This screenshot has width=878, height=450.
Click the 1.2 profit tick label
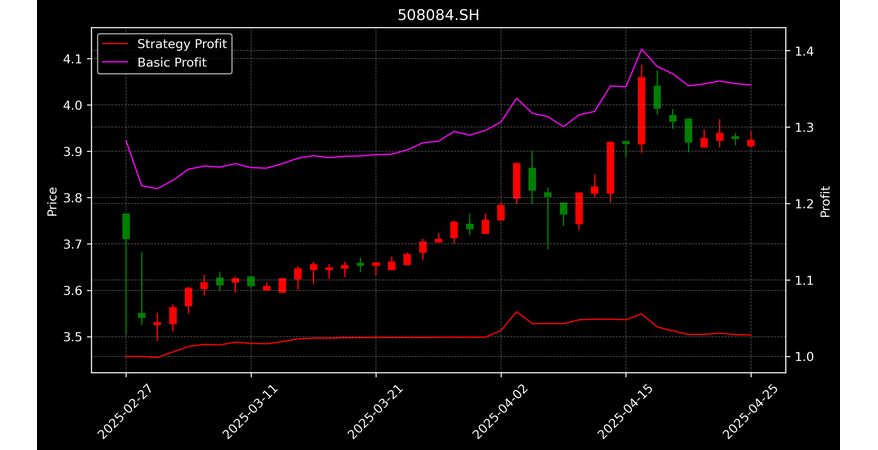(804, 204)
